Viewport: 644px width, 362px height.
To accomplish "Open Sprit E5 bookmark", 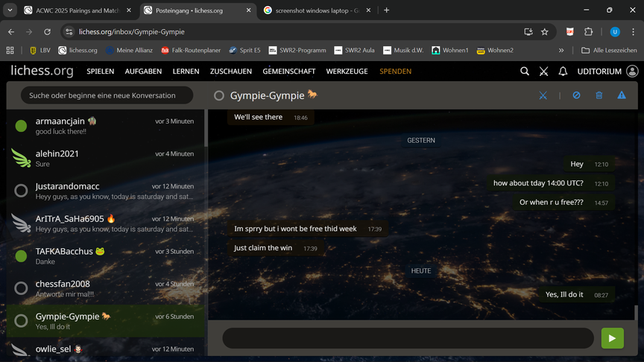I will 244,50.
